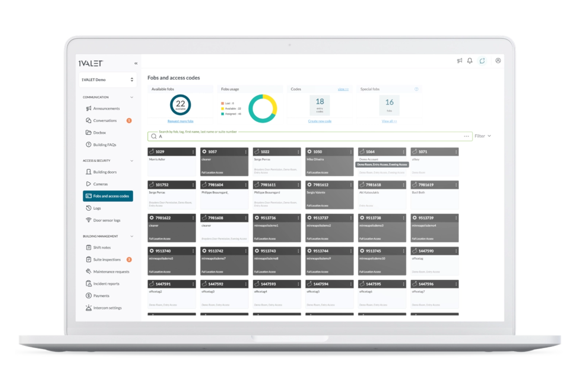Open kebab menu on fob 1022 card
Viewport: 578px width, 392px height.
tap(298, 152)
